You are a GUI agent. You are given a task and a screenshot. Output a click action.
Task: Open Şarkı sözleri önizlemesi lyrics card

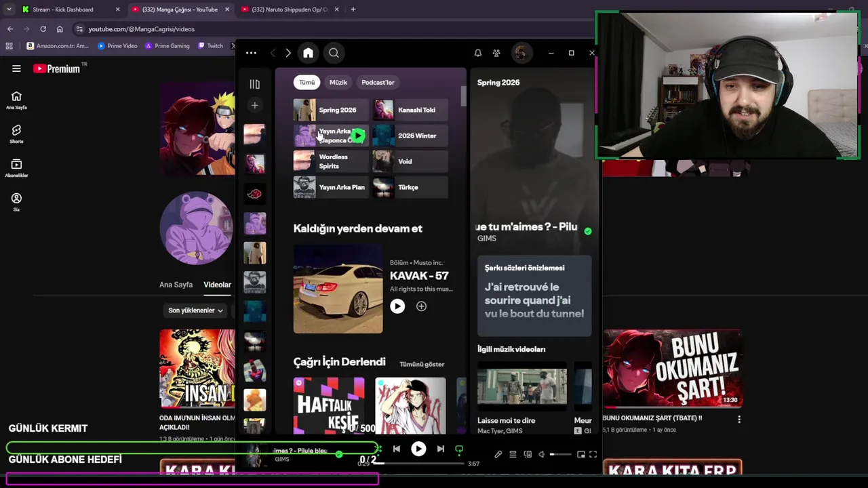tap(534, 296)
